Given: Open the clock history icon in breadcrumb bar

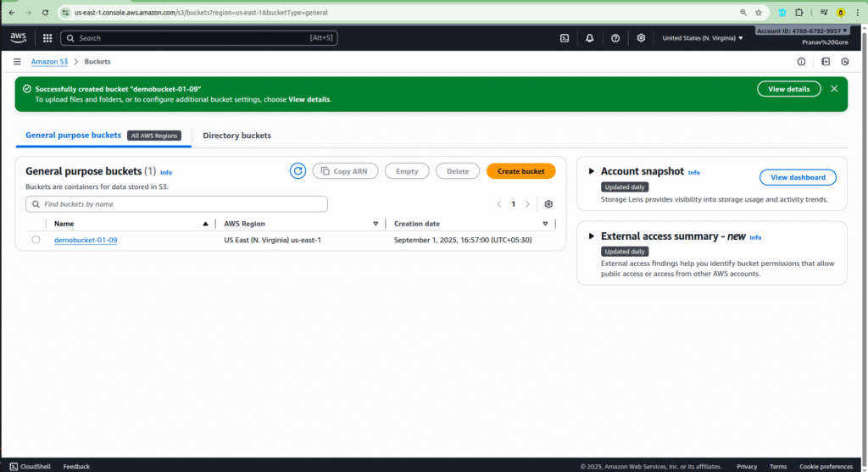Looking at the screenshot, I should pyautogui.click(x=845, y=61).
